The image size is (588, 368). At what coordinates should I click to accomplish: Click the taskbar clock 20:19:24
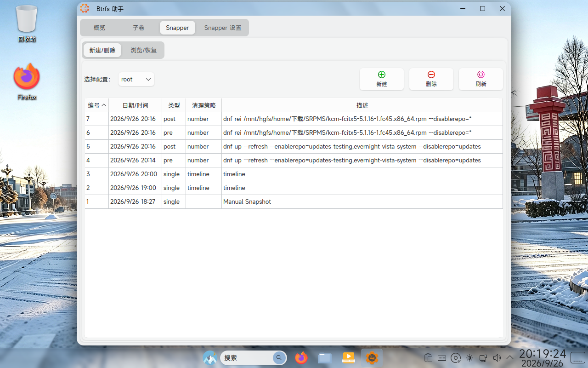543,353
